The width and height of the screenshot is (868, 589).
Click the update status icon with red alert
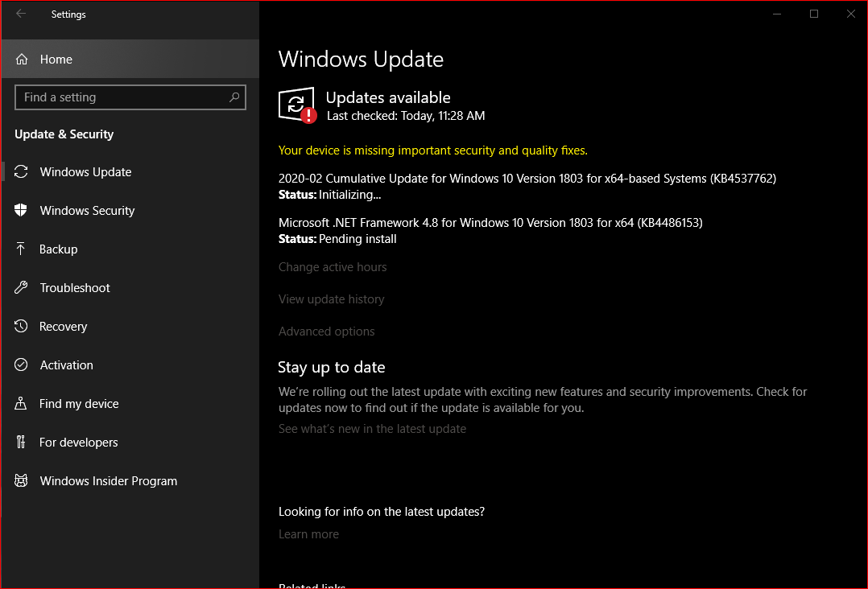(x=297, y=105)
